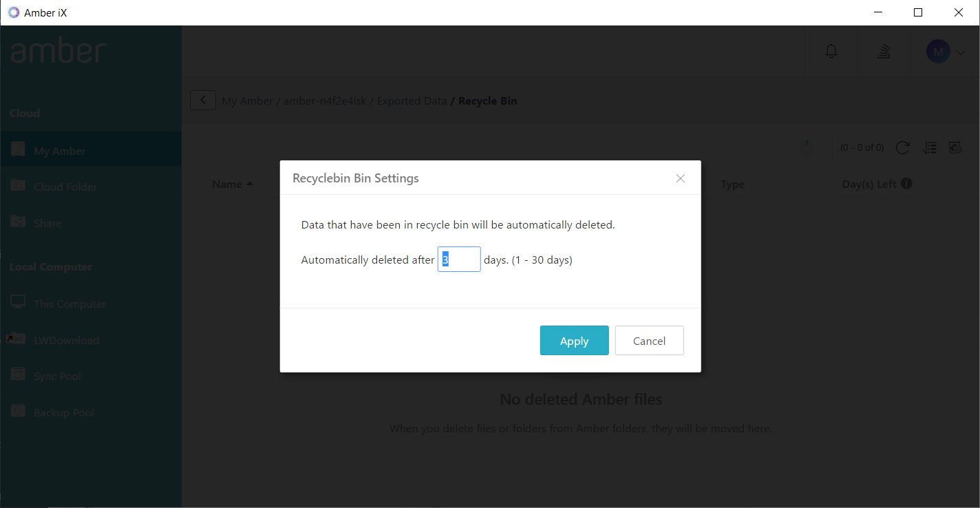Focus the auto-delete days input field
The image size is (980, 508).
[x=459, y=260]
